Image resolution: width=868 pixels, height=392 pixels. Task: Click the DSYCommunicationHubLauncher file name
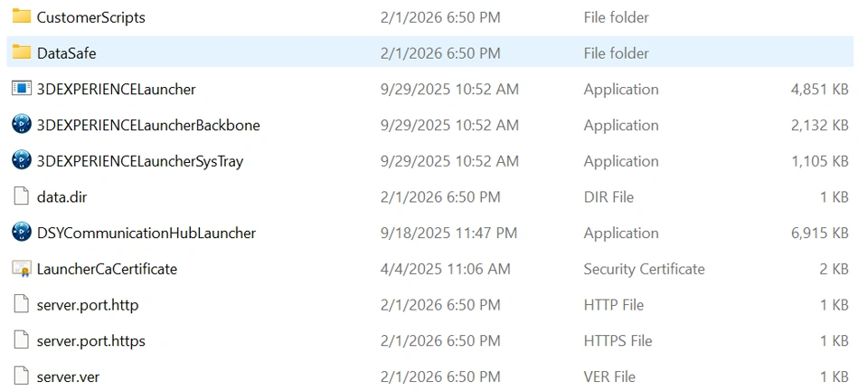pos(146,233)
